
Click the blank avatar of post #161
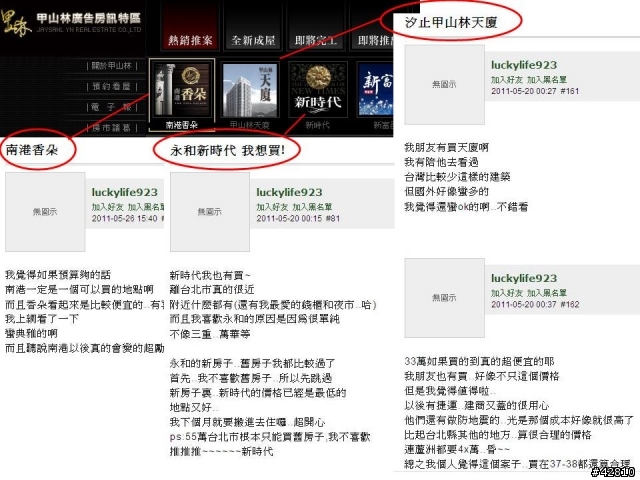click(444, 84)
